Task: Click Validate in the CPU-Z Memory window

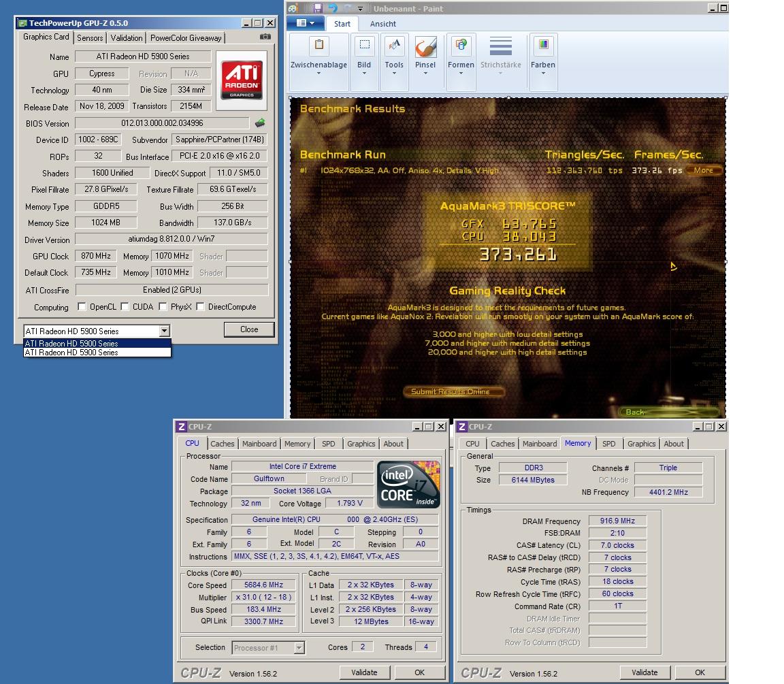Action: [x=644, y=672]
